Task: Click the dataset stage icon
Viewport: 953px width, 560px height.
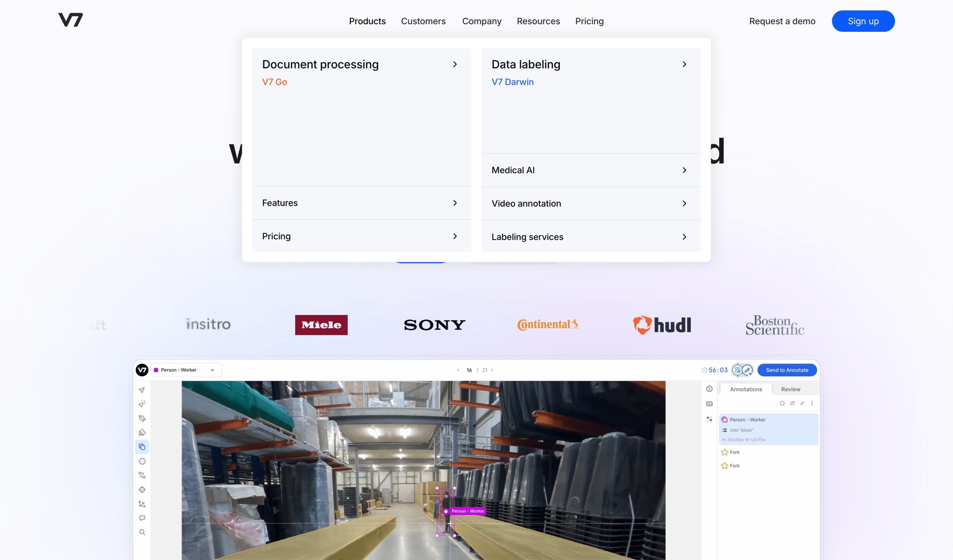Action: point(737,370)
